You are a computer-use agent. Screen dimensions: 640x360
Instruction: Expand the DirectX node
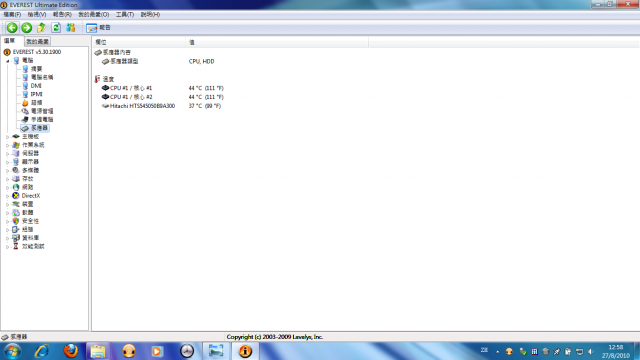tap(7, 196)
